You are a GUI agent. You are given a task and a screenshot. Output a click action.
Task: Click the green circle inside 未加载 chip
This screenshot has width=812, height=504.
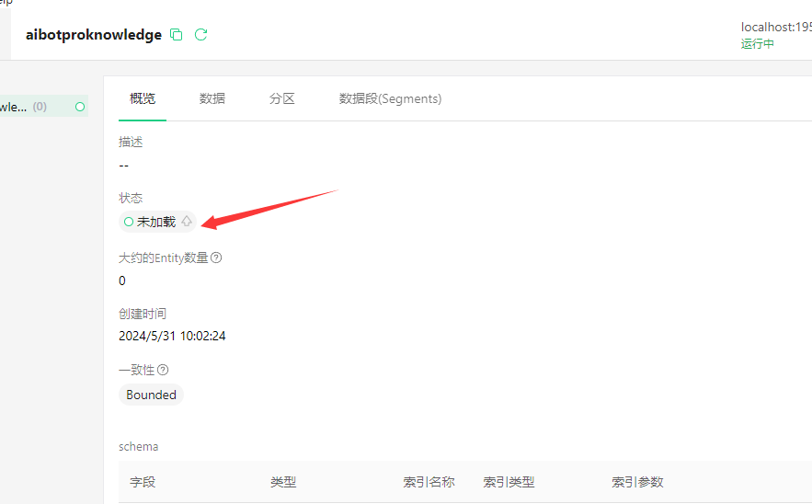click(x=129, y=222)
